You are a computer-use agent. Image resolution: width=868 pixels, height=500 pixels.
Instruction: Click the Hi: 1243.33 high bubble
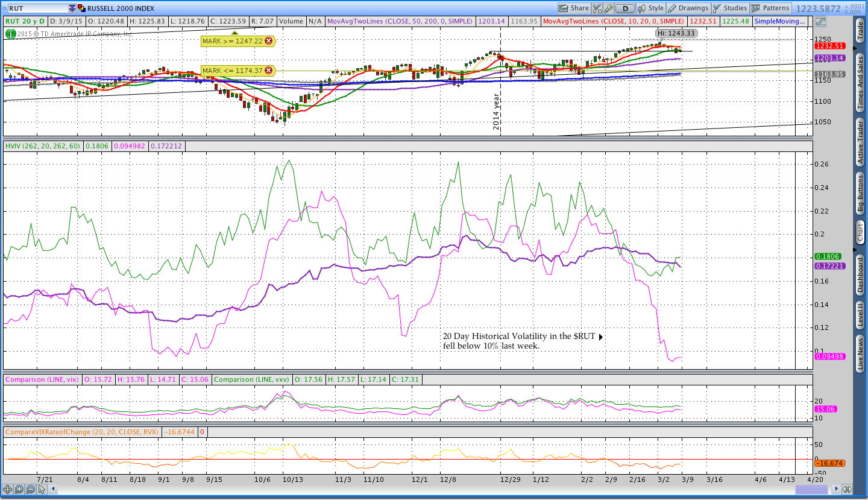pos(676,33)
